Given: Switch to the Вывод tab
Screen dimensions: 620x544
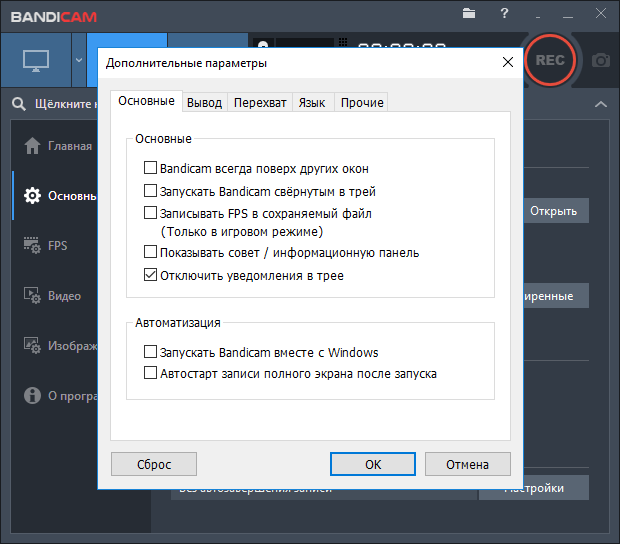Looking at the screenshot, I should pyautogui.click(x=204, y=103).
